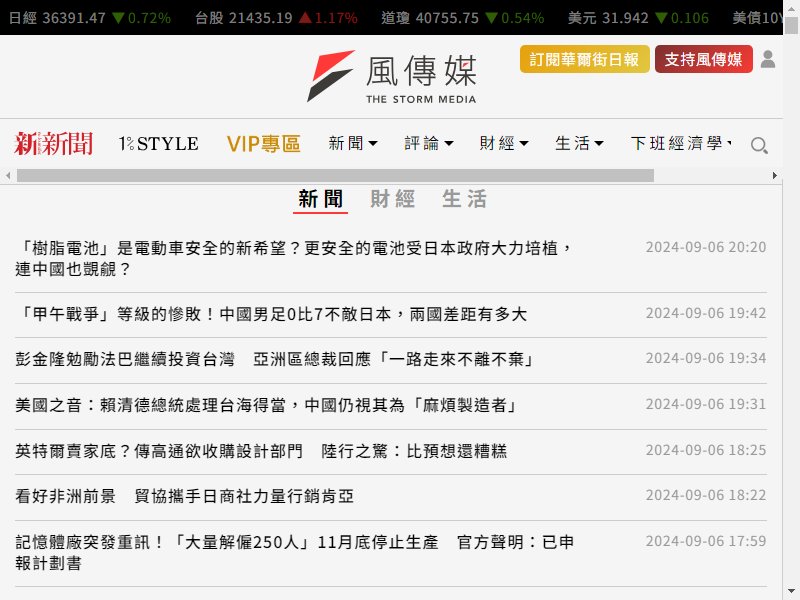
Task: Click 支持風傳媒 button
Action: (704, 59)
